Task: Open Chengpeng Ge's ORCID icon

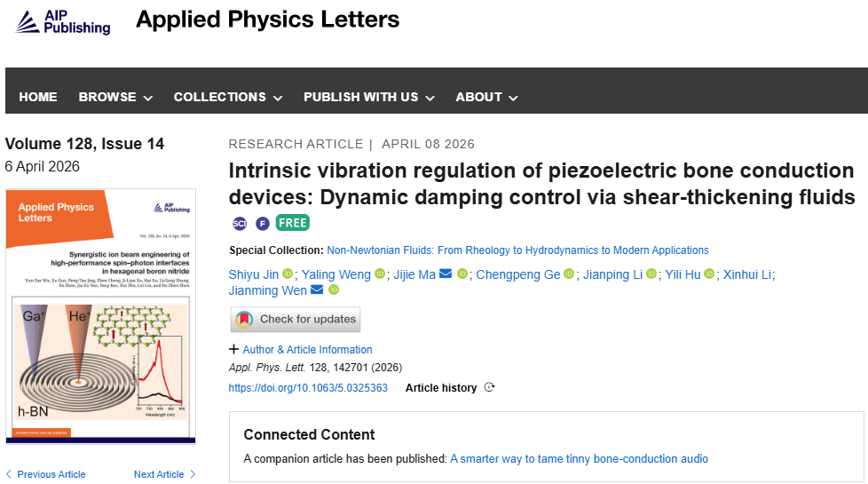Action: pos(570,274)
